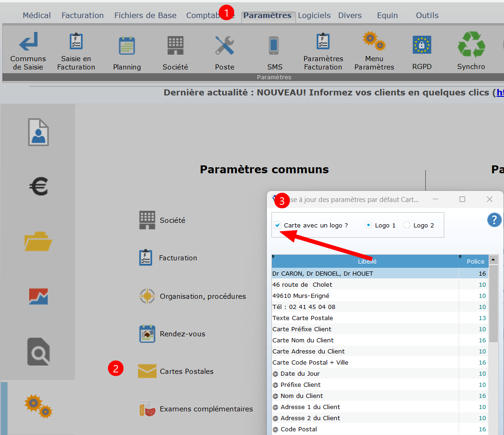Click scrollbar up arrow in parameters table
The height and width of the screenshot is (435, 504).
coord(493,259)
